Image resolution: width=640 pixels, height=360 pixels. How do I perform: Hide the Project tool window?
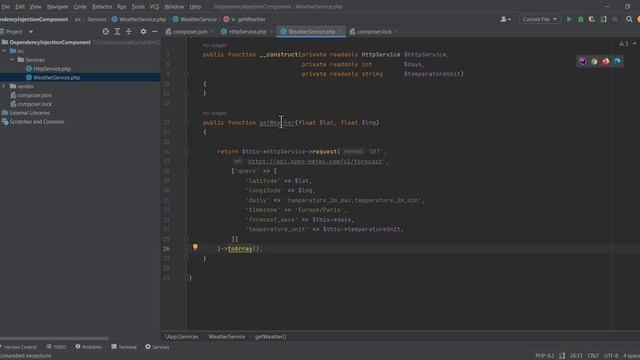pos(155,31)
